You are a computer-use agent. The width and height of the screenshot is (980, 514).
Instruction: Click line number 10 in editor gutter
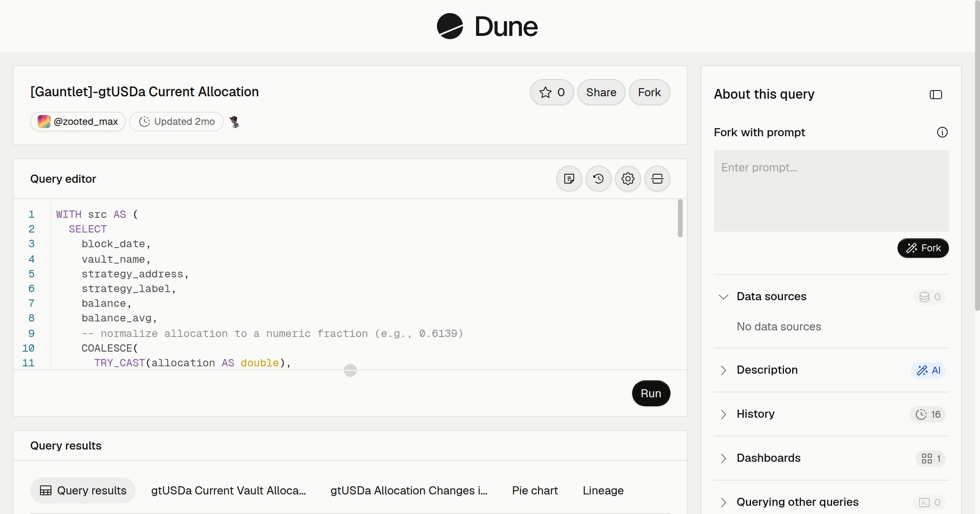coord(28,348)
